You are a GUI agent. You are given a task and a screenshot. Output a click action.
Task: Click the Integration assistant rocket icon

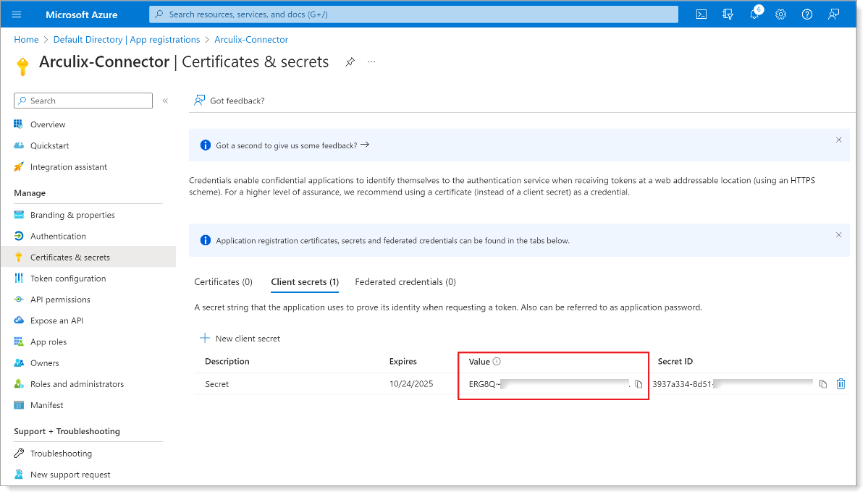pyautogui.click(x=19, y=166)
